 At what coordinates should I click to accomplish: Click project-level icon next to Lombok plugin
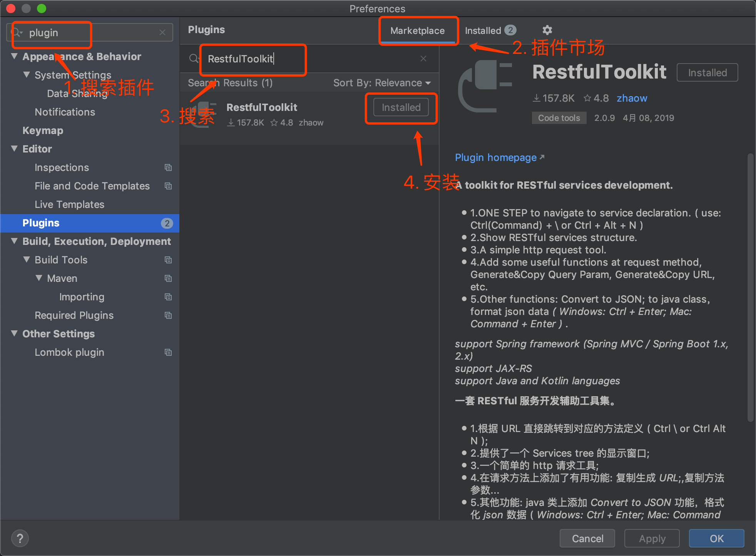pos(168,352)
